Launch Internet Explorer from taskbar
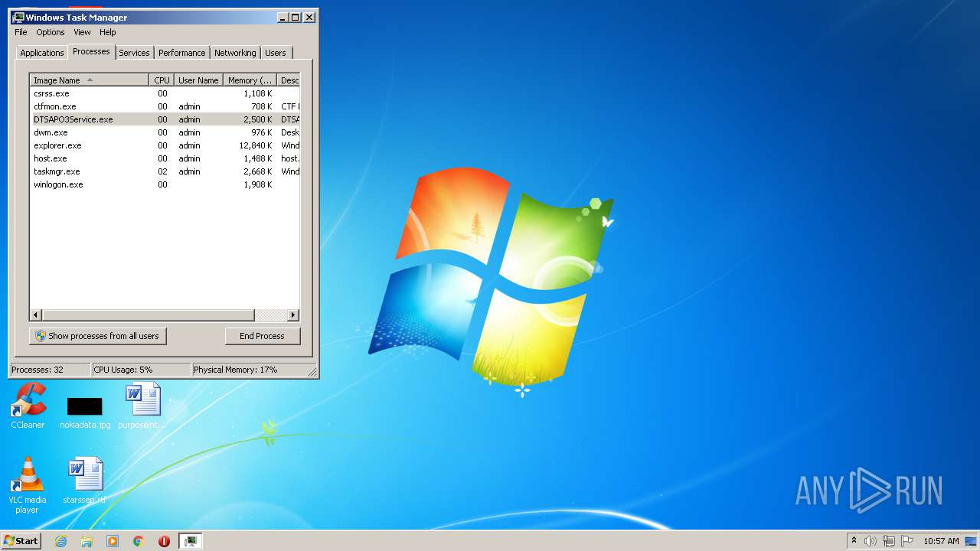 pos(61,541)
